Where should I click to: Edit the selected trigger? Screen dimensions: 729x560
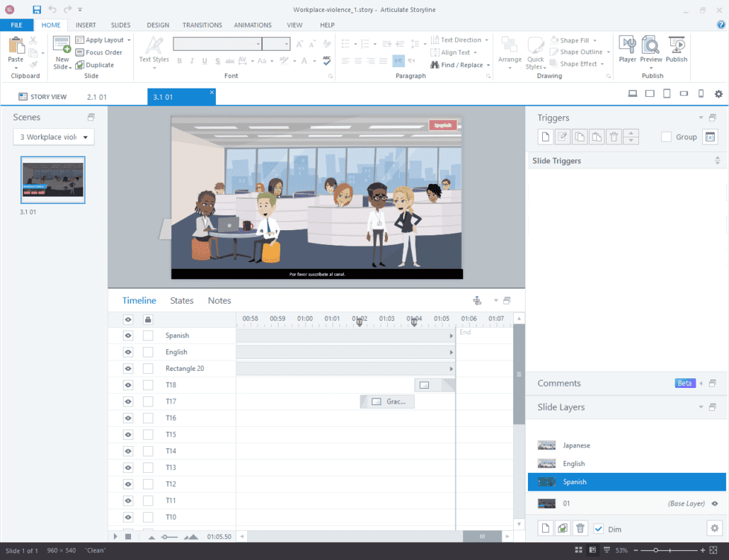coord(563,137)
